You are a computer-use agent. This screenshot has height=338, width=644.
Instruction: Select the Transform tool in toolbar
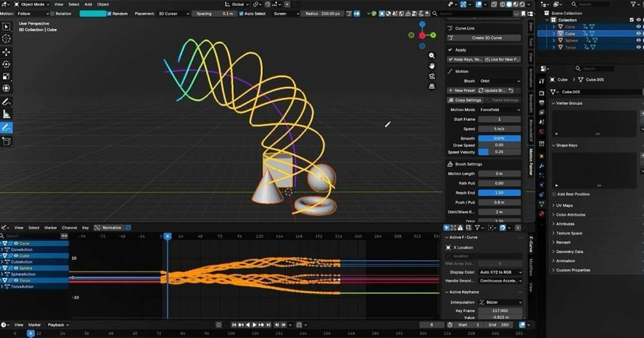pyautogui.click(x=6, y=88)
